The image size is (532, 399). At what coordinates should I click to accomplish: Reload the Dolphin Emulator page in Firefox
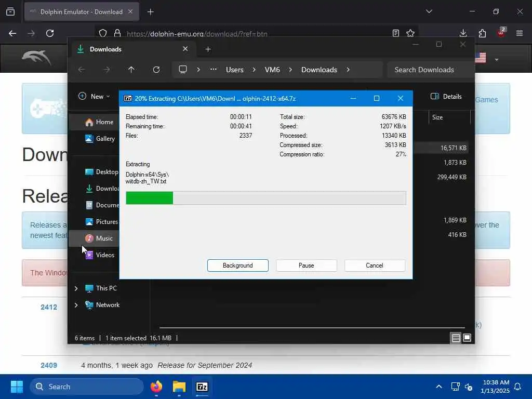[x=50, y=33]
